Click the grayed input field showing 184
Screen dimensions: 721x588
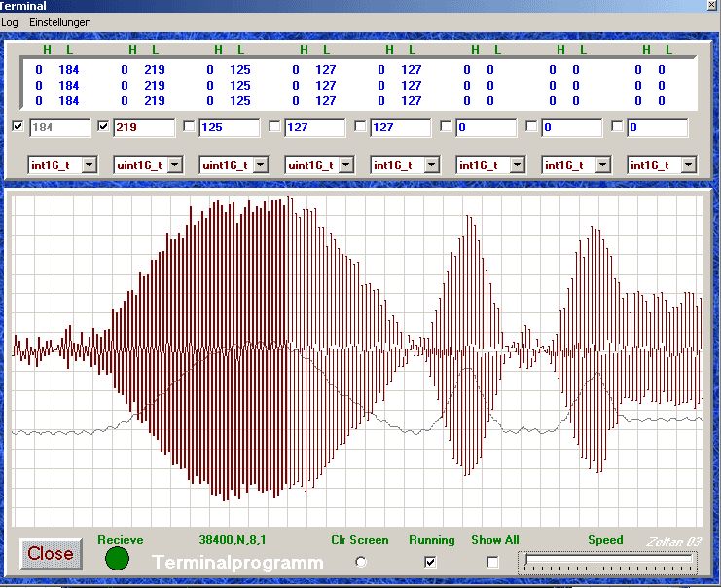(x=58, y=128)
